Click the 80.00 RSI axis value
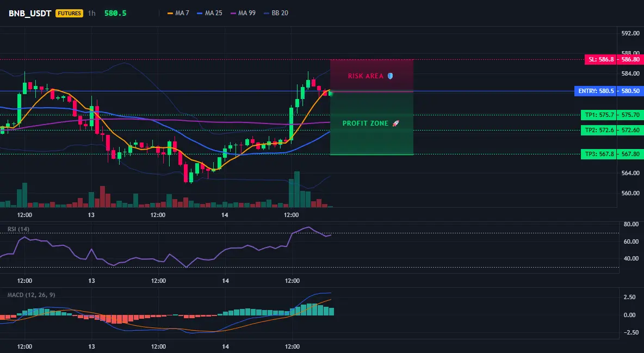This screenshot has height=353, width=644. 631,225
